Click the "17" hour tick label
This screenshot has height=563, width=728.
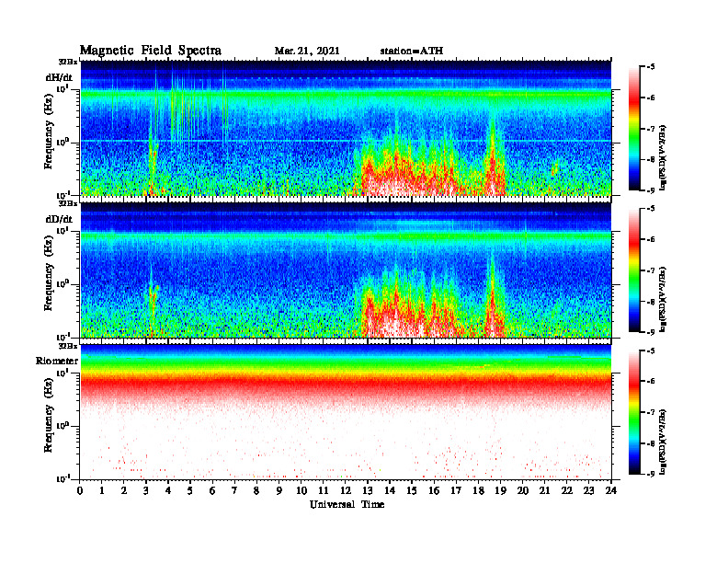[456, 491]
